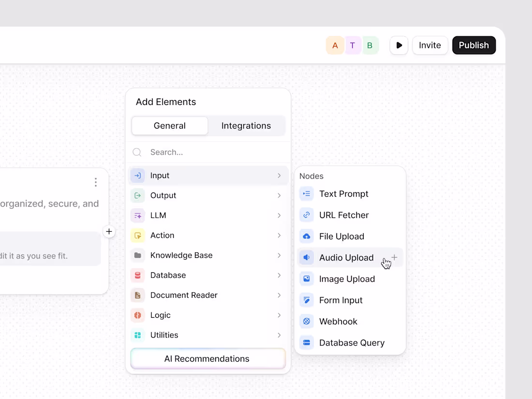Click the Output node icon
The image size is (532, 399).
click(x=138, y=195)
